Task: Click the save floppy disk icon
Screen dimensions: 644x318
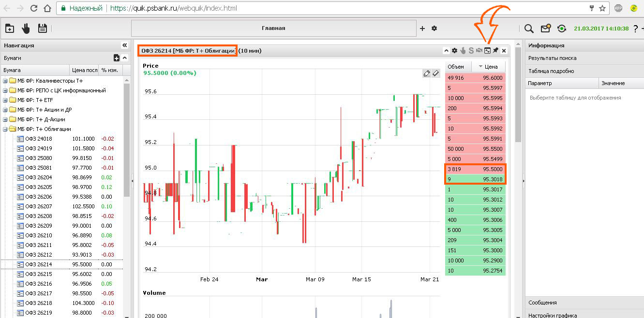Action: (43, 29)
